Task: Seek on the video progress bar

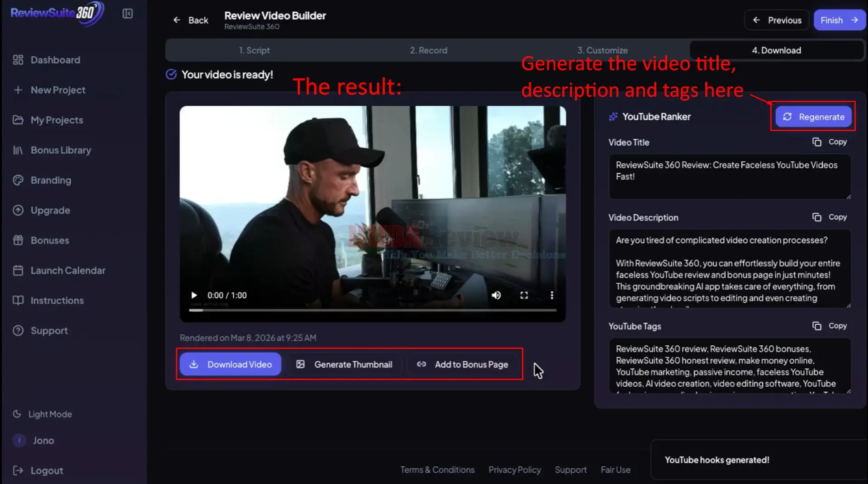Action: point(372,310)
